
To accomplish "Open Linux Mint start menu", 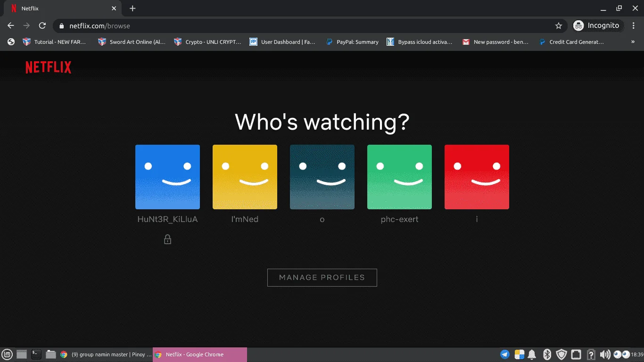I will (x=7, y=354).
